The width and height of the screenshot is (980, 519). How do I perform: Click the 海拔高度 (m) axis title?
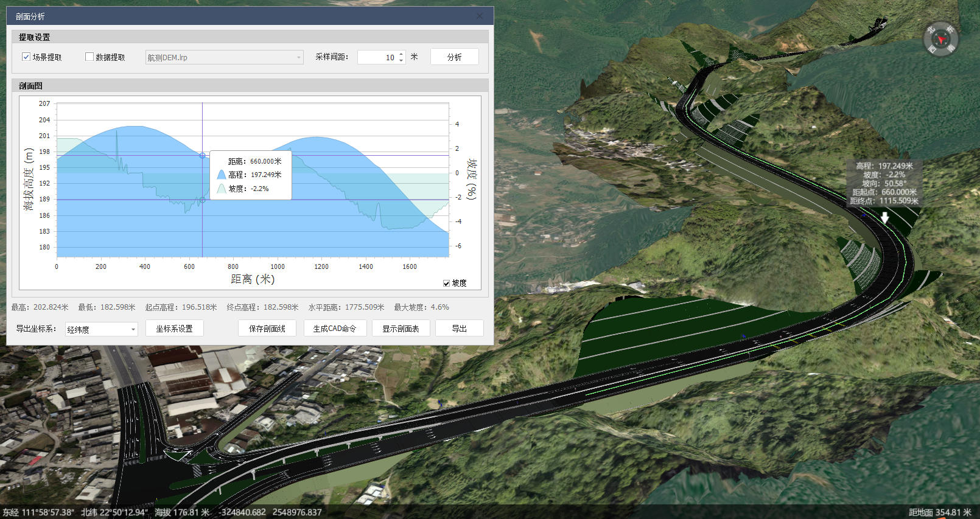click(x=29, y=179)
